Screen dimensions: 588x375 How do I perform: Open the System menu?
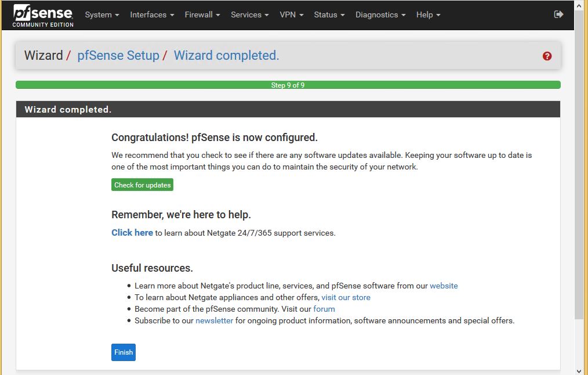click(x=102, y=15)
